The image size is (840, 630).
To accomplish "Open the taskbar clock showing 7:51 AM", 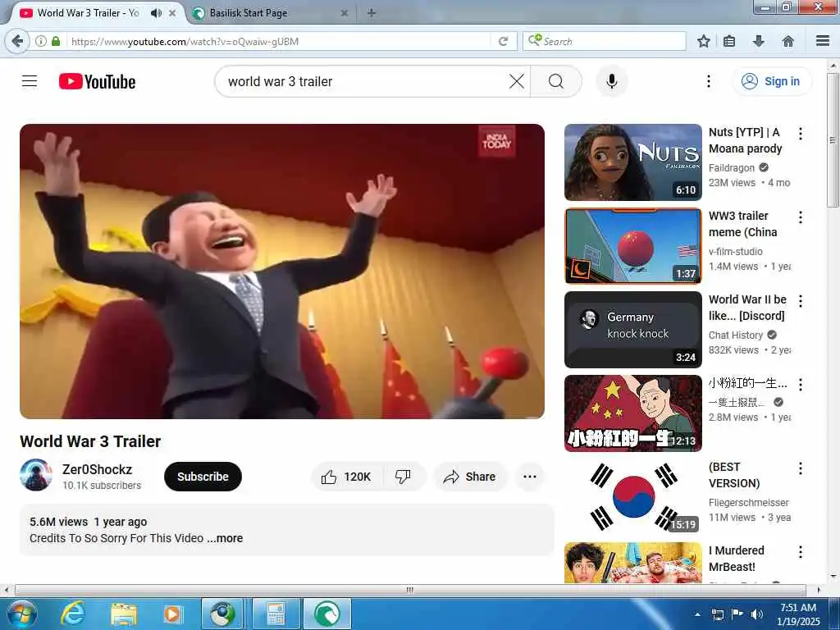I will pyautogui.click(x=798, y=614).
